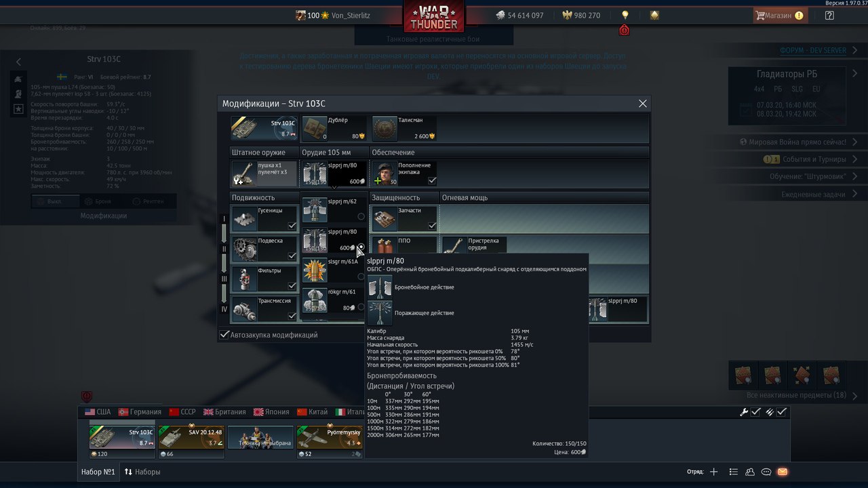This screenshot has height=488, width=868.
Task: Open the Гусеницы tracks modification
Action: click(x=264, y=218)
